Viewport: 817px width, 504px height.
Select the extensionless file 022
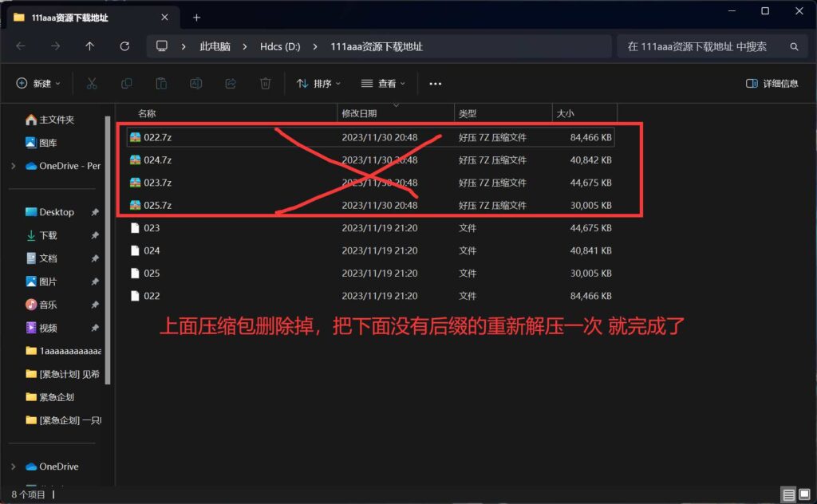click(370, 296)
